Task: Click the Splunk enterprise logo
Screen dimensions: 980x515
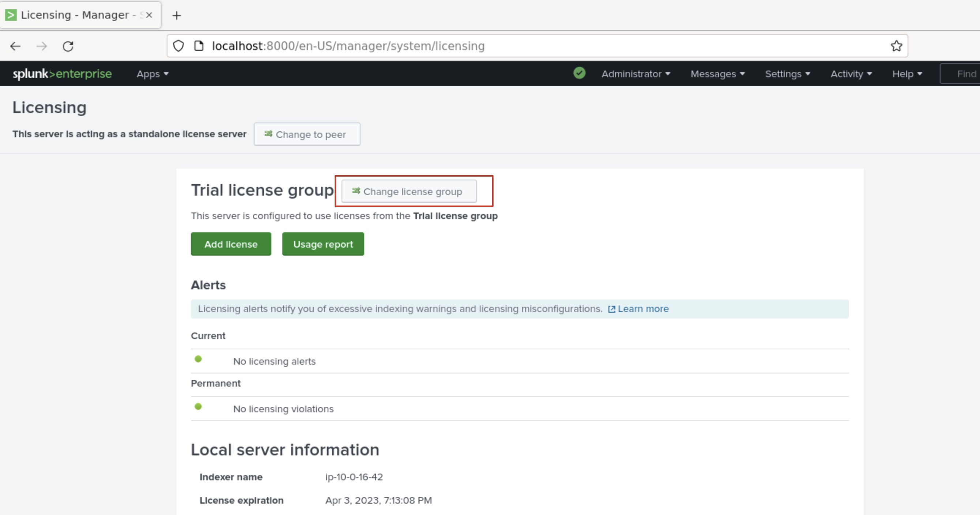Action: pos(62,74)
